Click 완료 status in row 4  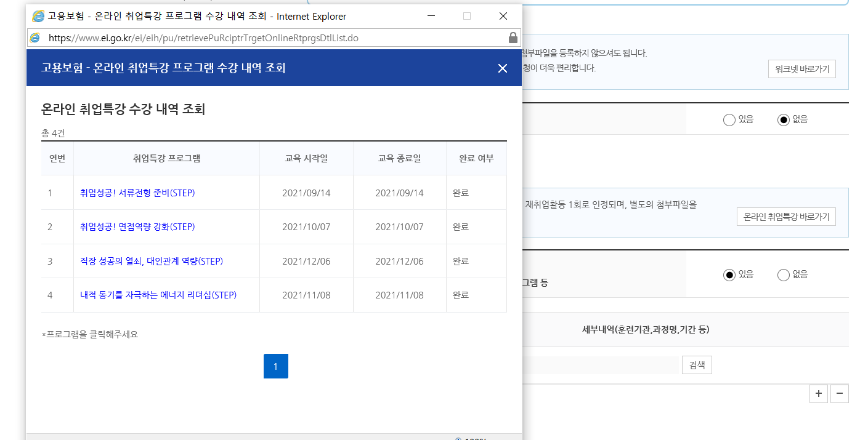(461, 295)
